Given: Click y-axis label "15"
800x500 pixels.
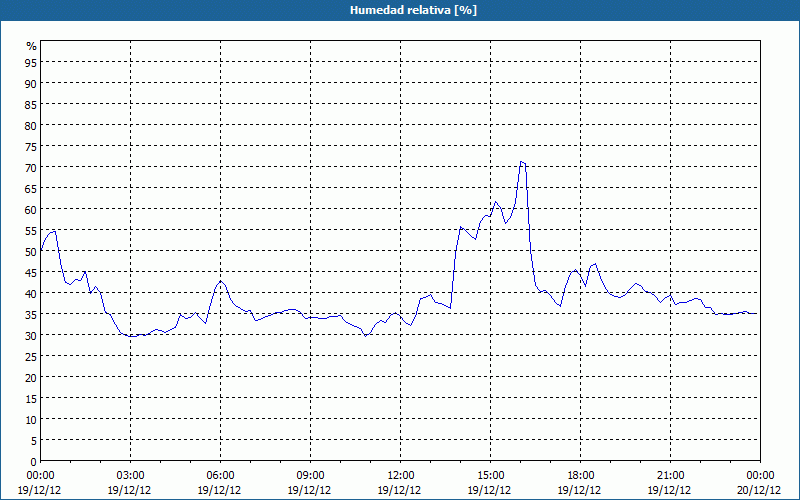Looking at the screenshot, I should (31, 398).
